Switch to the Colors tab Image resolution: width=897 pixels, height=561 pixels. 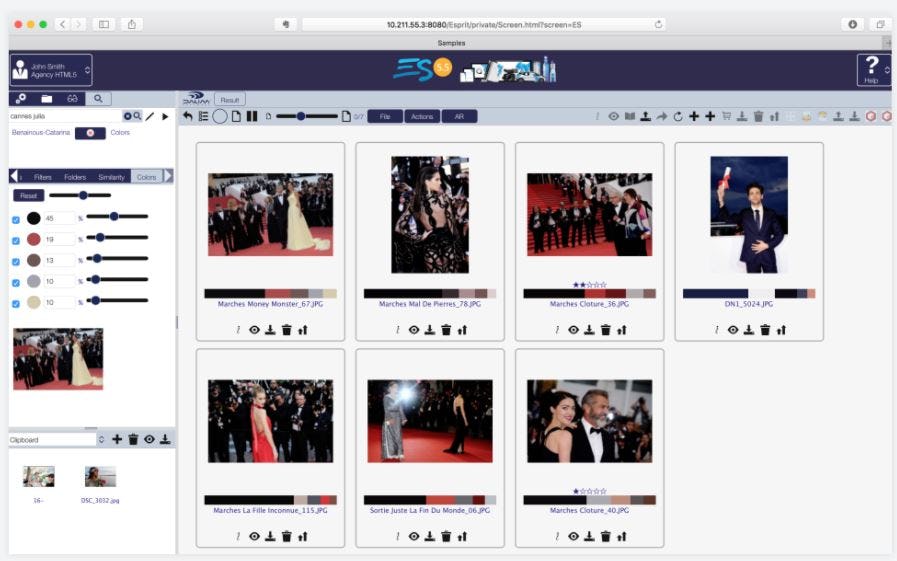point(146,177)
